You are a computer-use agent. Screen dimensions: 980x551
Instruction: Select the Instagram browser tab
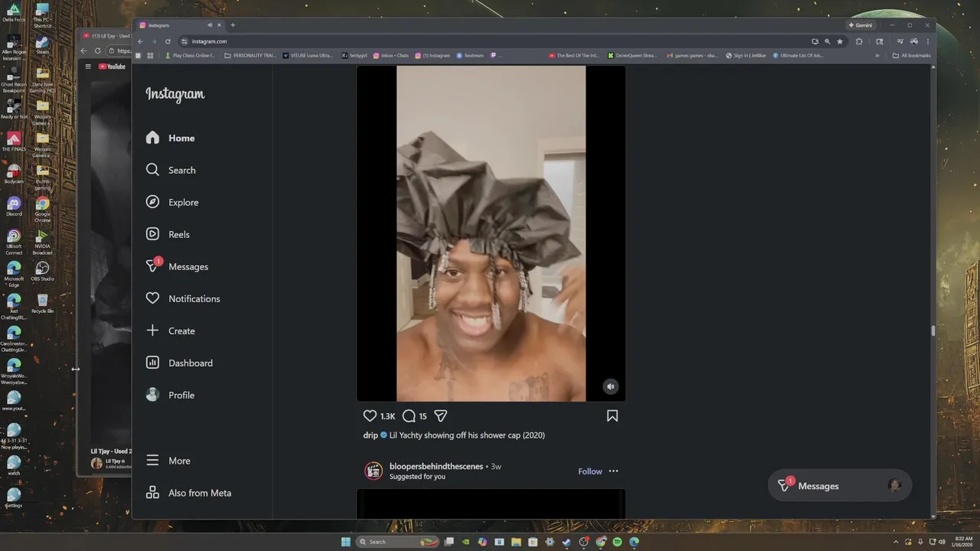(179, 25)
